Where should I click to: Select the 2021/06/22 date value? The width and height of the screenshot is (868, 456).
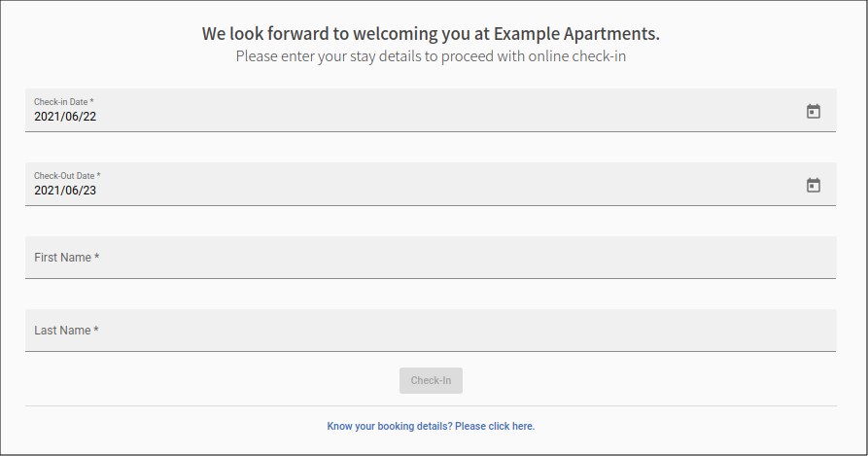tap(65, 117)
